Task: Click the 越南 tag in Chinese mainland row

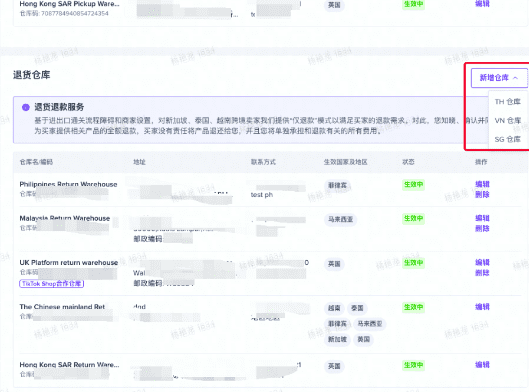Action: point(334,308)
